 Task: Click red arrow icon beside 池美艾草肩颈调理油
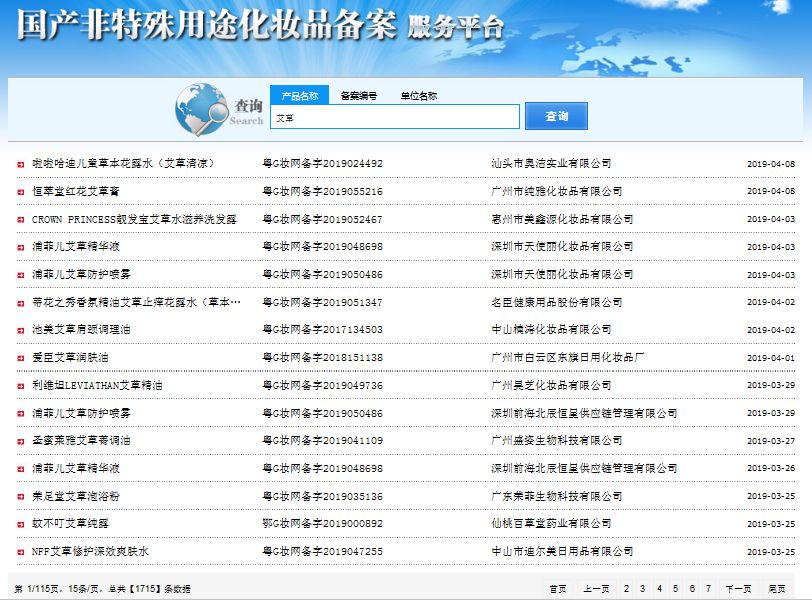point(20,330)
